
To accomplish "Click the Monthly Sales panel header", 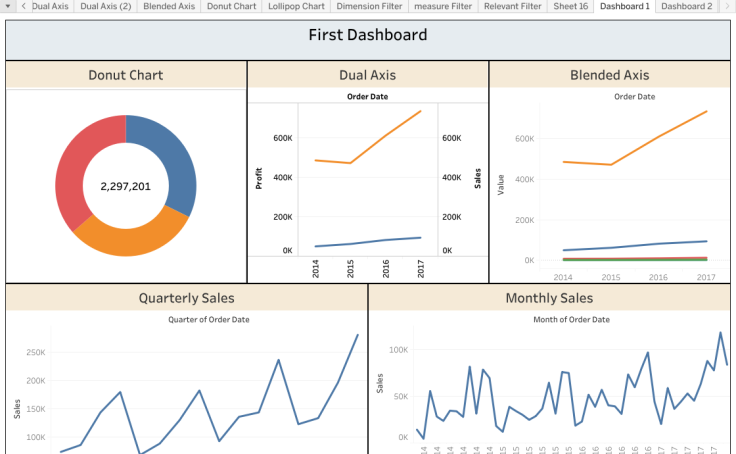I will 549,298.
